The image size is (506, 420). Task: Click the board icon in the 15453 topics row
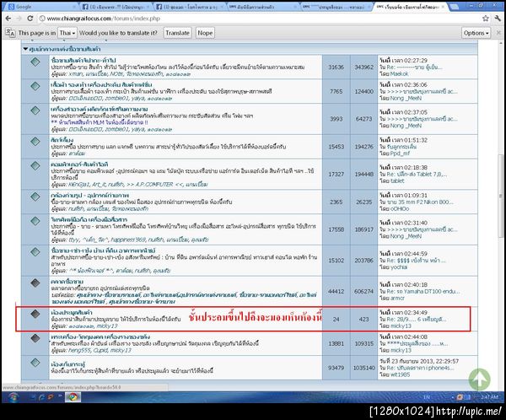coord(35,142)
